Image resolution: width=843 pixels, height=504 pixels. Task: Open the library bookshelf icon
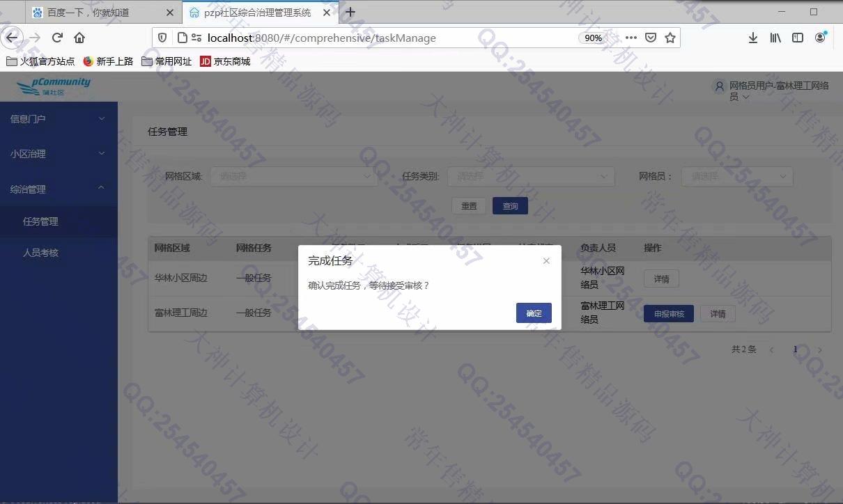click(775, 38)
